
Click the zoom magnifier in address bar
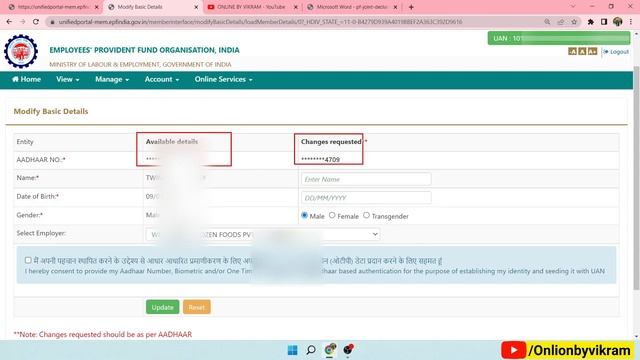point(547,22)
